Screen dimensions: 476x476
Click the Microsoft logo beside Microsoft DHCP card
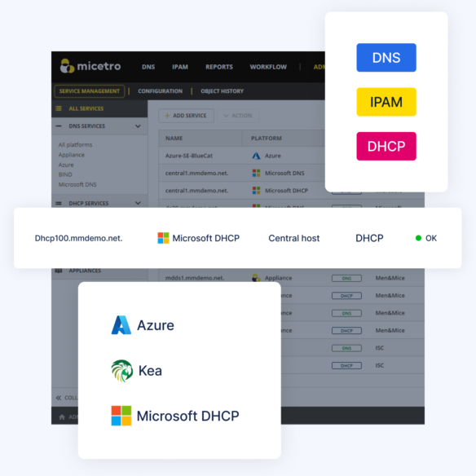click(x=121, y=416)
